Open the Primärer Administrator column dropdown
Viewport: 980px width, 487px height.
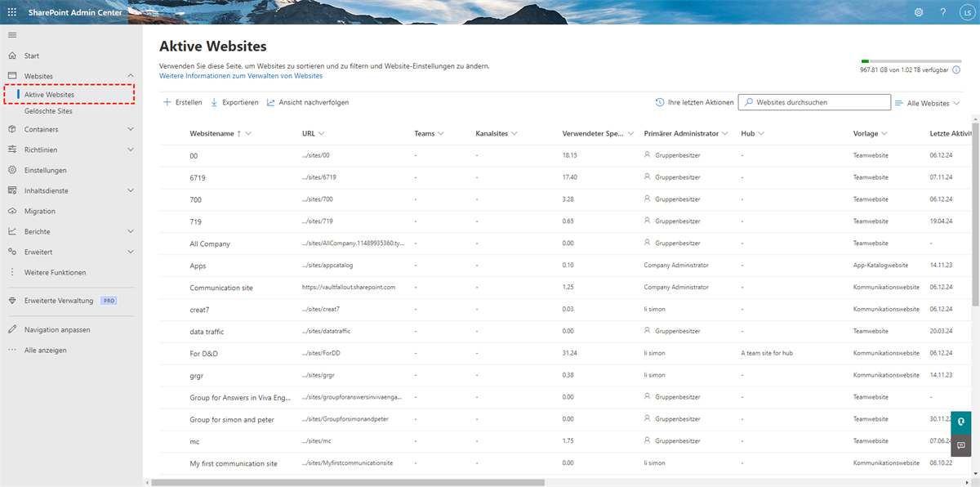[x=724, y=133]
